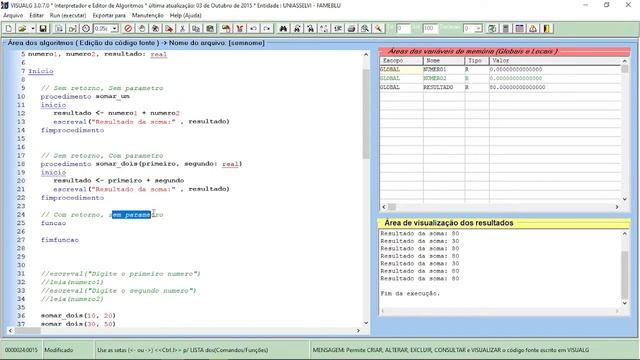Image resolution: width=640 pixels, height=360 pixels.
Task: Click the code editor vertical scrollbar thumb
Action: tap(366, 114)
